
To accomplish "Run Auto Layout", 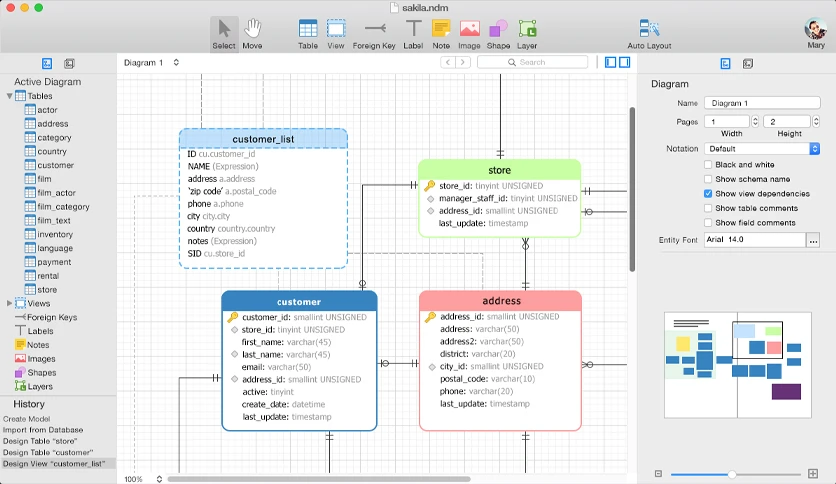I will tap(649, 34).
